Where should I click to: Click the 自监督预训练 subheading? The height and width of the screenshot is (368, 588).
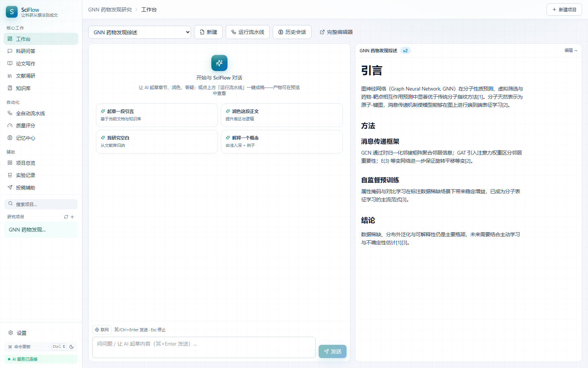(x=380, y=180)
